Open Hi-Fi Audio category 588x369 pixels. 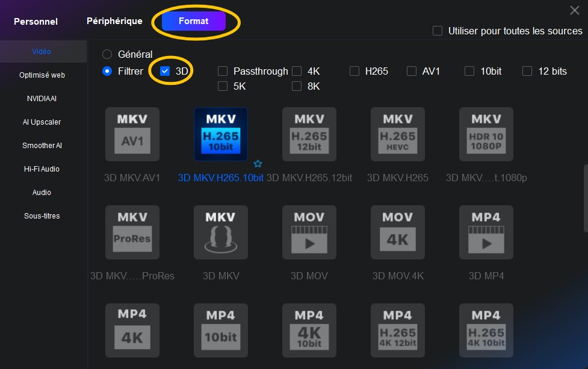pos(42,169)
